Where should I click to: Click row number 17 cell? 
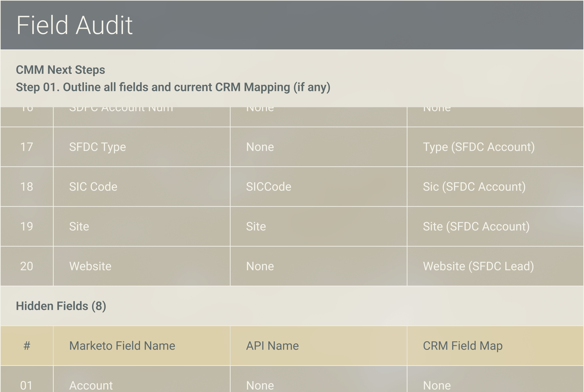pos(26,147)
